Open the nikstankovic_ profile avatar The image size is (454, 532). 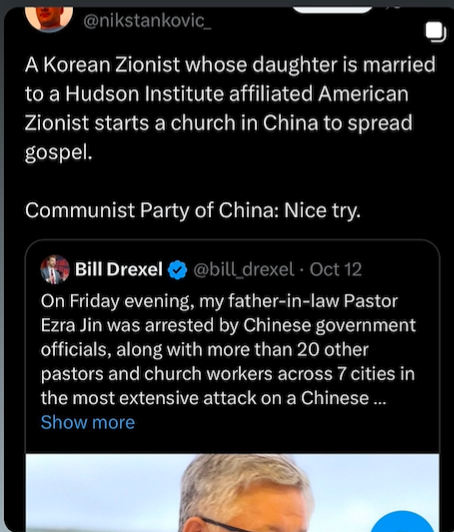coord(49,18)
